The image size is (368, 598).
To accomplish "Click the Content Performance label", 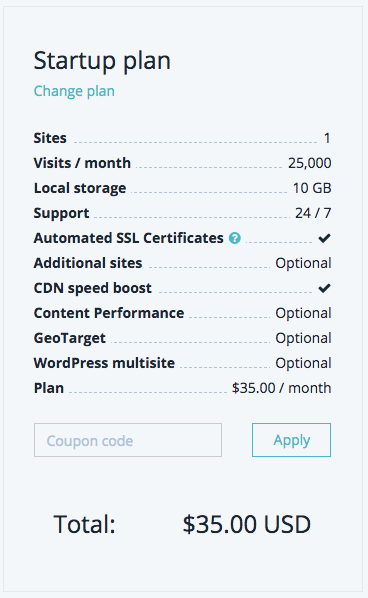I will click(x=109, y=313).
